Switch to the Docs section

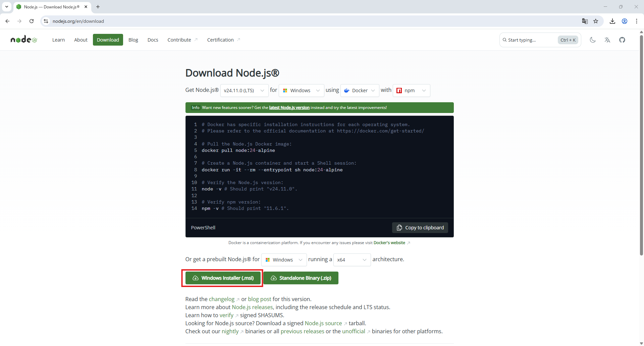(x=153, y=40)
